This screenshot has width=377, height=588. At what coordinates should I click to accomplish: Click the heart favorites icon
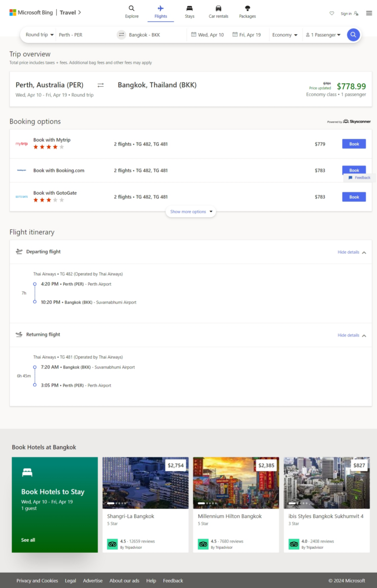pyautogui.click(x=332, y=13)
